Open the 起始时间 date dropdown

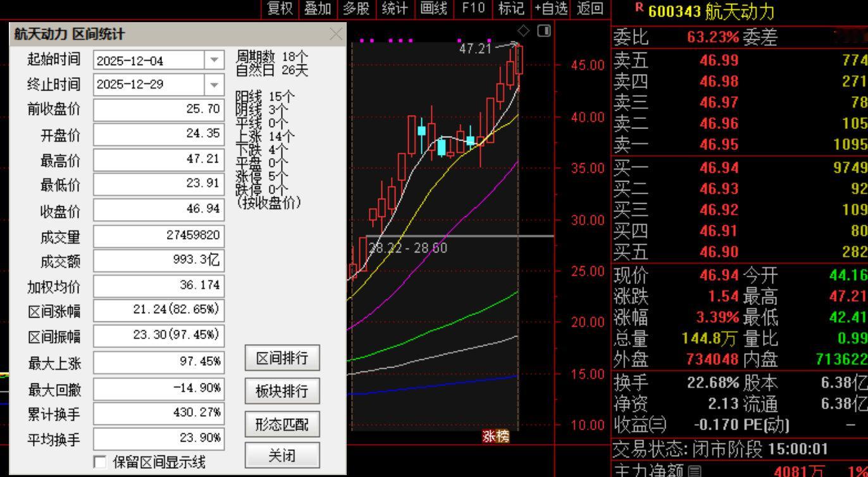[x=214, y=60]
